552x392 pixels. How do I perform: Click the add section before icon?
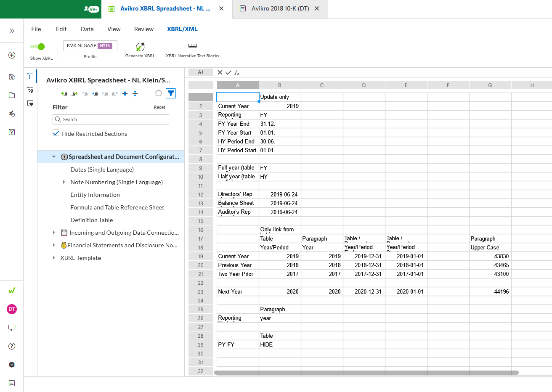pyautogui.click(x=64, y=93)
